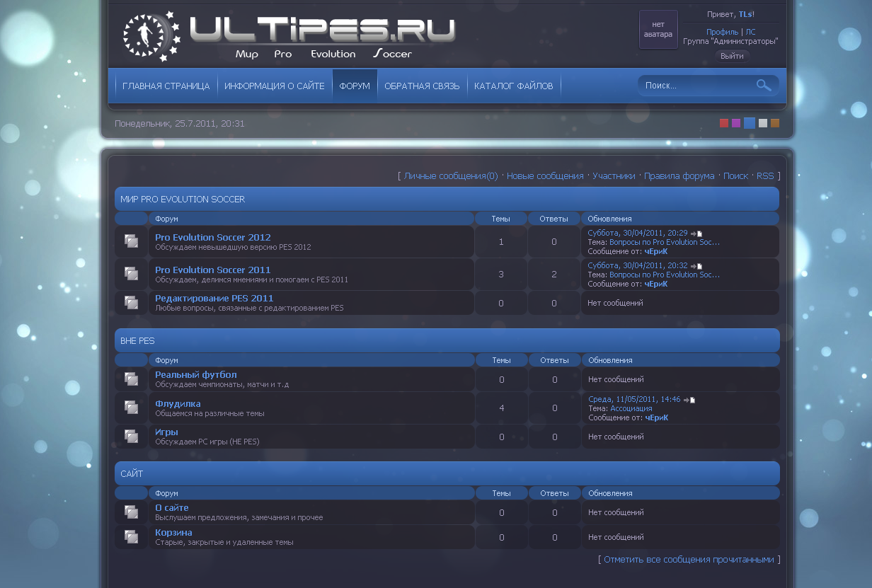Click the Реальный футбол forum icon
This screenshot has width=872, height=588.
(131, 379)
